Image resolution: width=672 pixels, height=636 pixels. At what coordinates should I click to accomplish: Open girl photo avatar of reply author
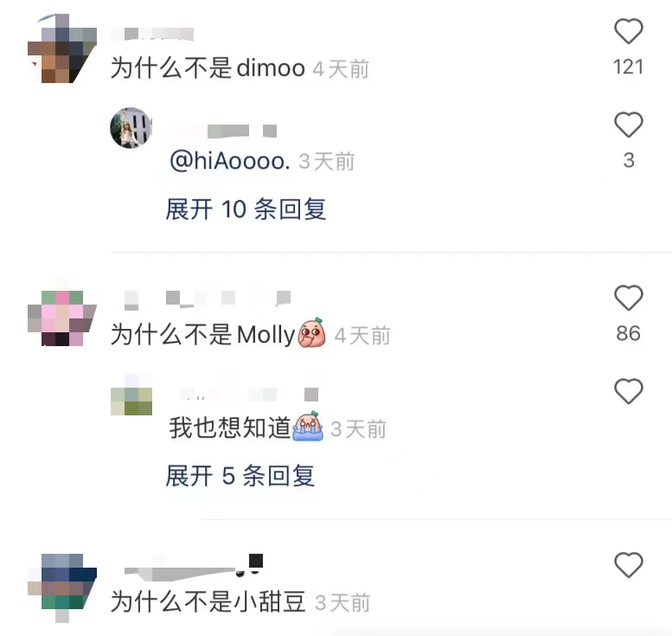click(x=131, y=128)
